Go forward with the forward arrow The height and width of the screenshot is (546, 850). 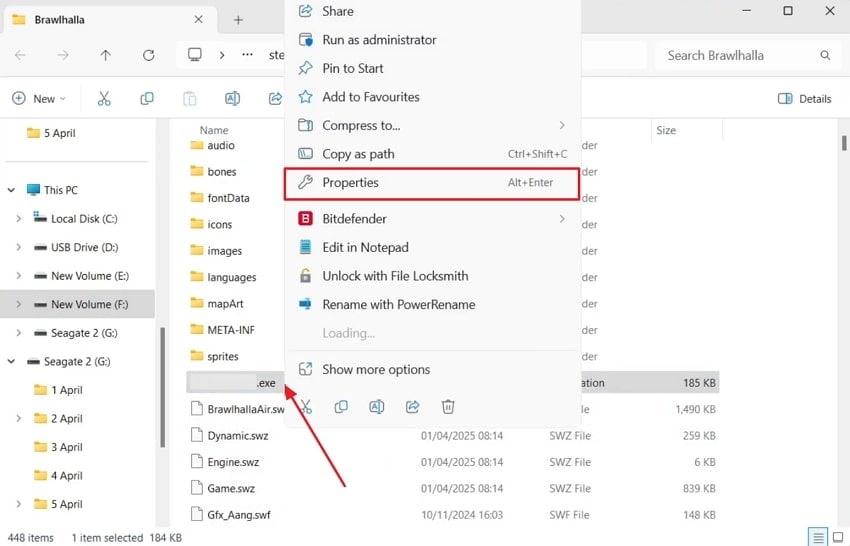(x=63, y=55)
